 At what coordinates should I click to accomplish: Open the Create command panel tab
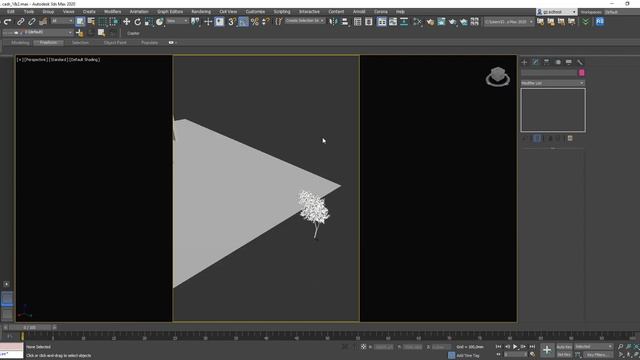pos(524,62)
